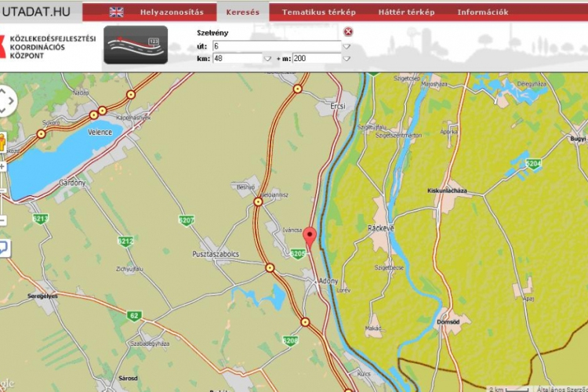Zoom out with the minus button

2,220
